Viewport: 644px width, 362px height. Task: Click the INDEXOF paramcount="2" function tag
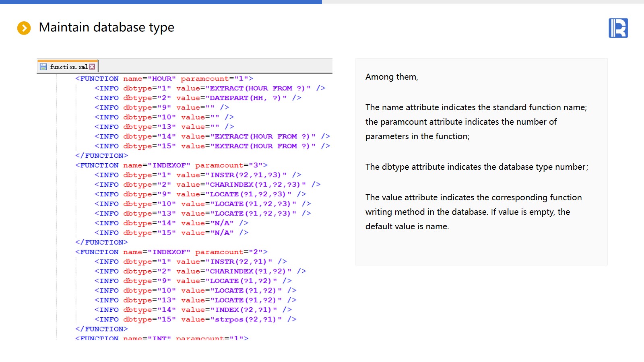coord(171,252)
